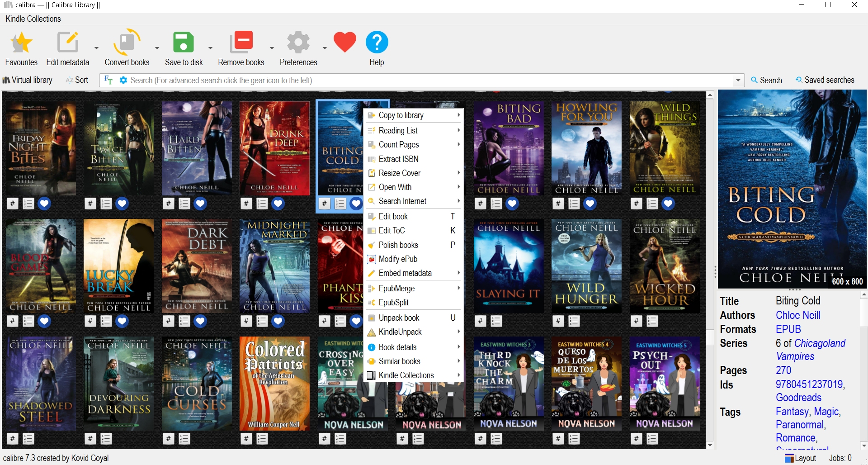This screenshot has width=868, height=465.
Task: Select the Midnight Marked book cover
Action: pos(275,266)
